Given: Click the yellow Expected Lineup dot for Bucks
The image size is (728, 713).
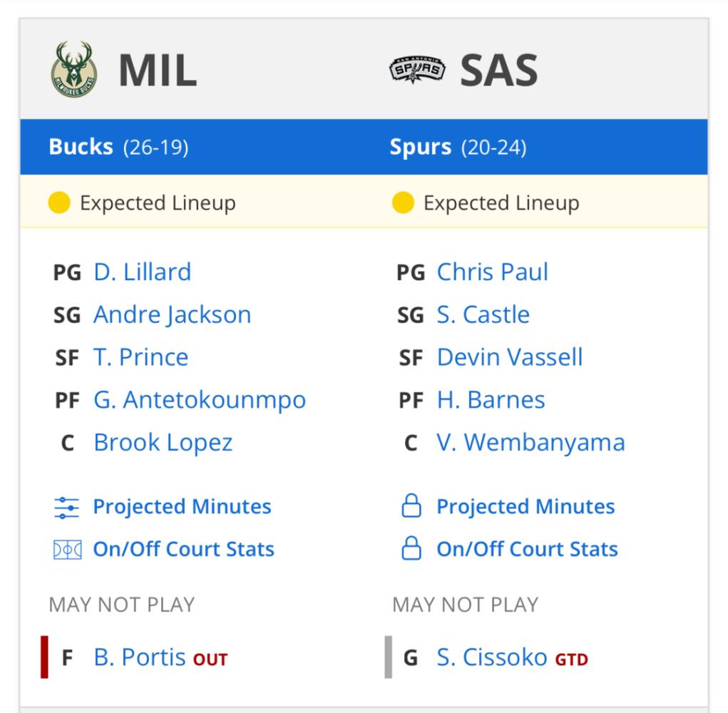Looking at the screenshot, I should (x=59, y=203).
